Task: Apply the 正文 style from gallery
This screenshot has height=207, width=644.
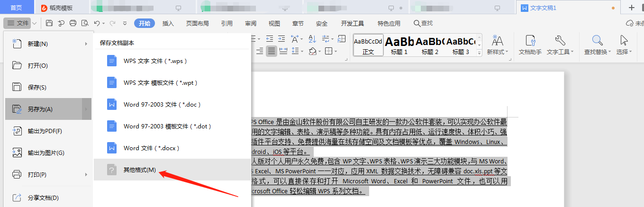Action: 368,45
